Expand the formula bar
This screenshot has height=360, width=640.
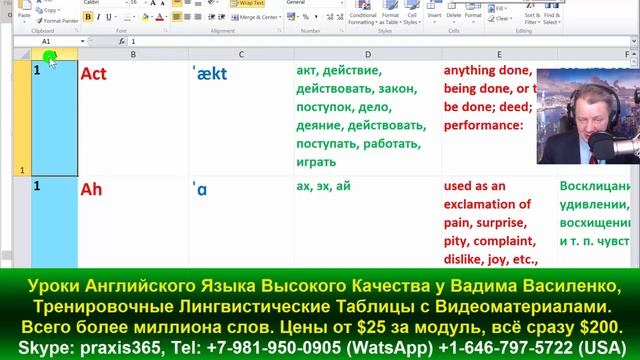(634, 41)
